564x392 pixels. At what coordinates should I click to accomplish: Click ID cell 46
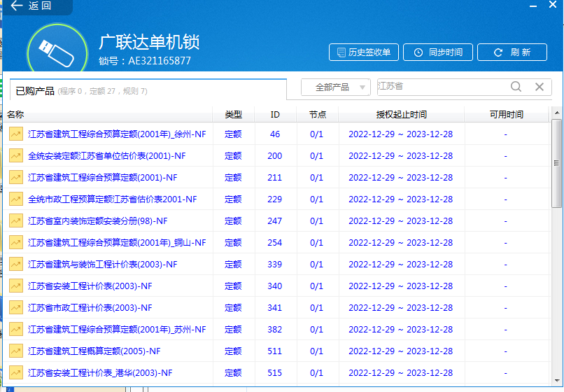(275, 134)
